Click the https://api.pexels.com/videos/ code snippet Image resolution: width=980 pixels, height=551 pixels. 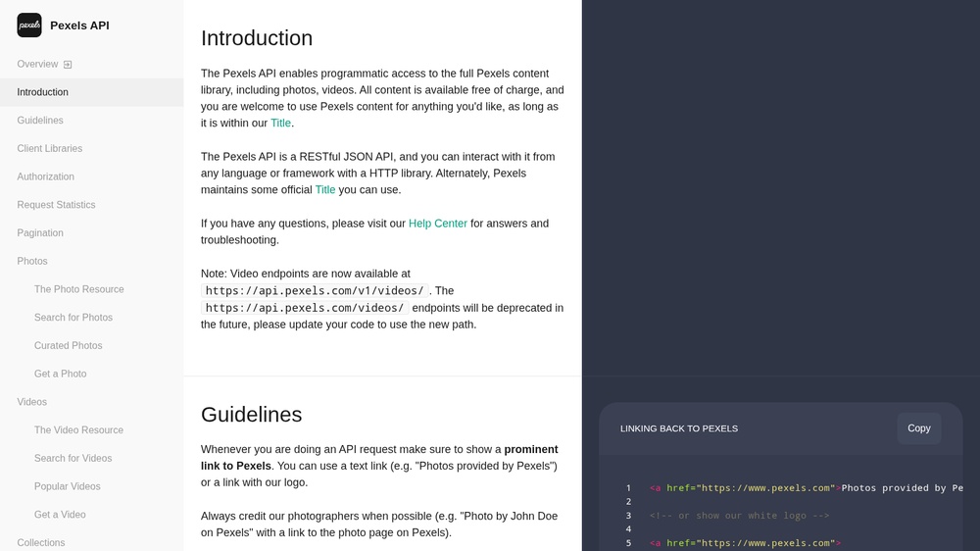point(305,308)
